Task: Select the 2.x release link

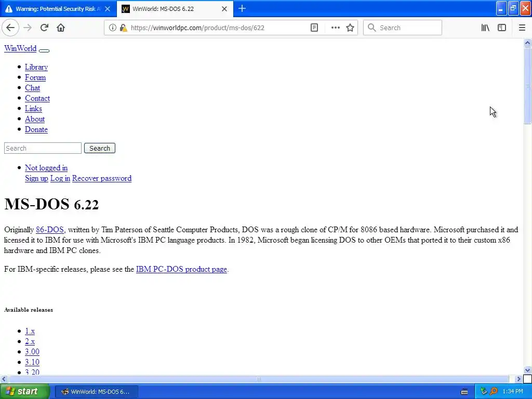Action: (x=30, y=342)
